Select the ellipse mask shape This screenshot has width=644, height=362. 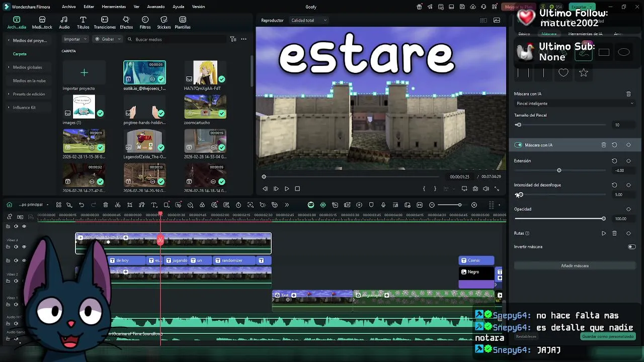point(624,52)
